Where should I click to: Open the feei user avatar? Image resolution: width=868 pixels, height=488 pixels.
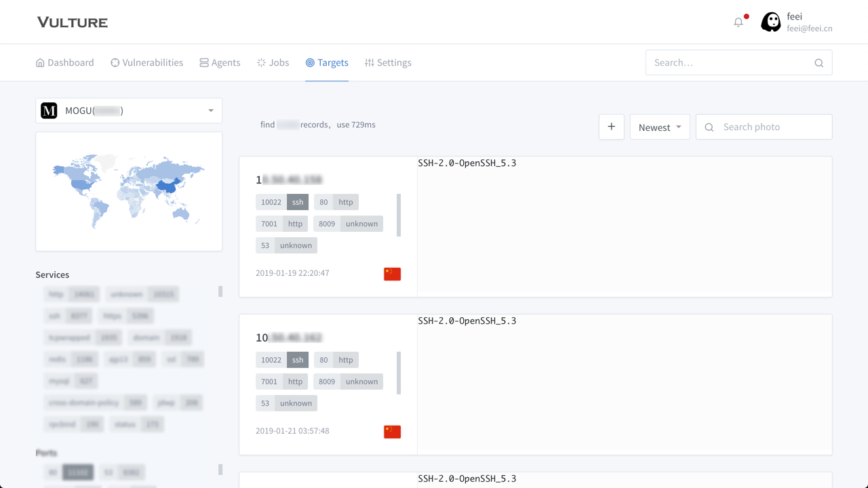point(771,22)
